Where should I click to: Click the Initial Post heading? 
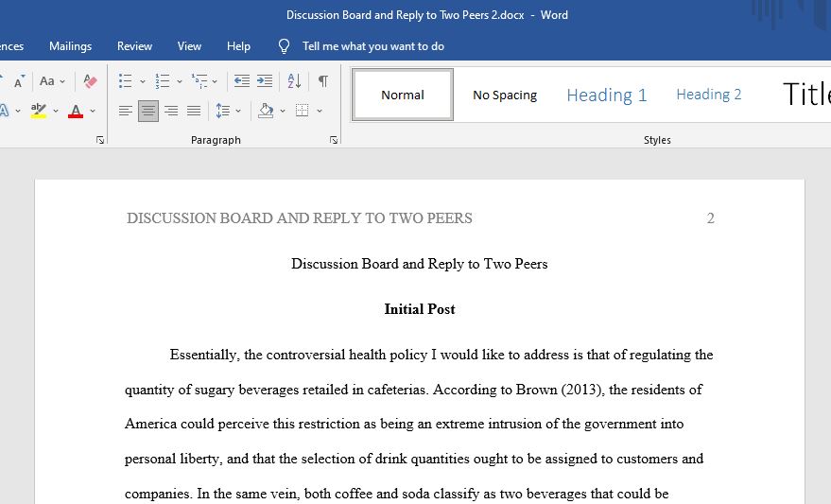(x=420, y=309)
